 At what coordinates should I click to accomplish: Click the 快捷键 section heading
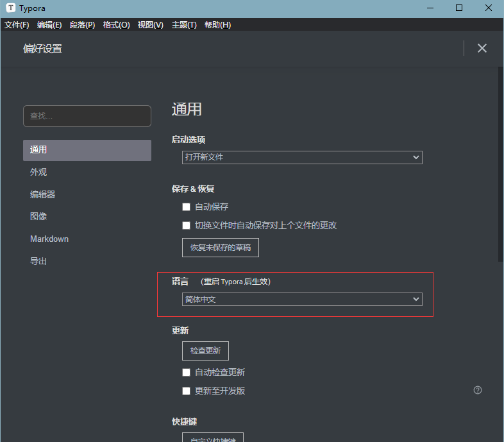(x=184, y=421)
